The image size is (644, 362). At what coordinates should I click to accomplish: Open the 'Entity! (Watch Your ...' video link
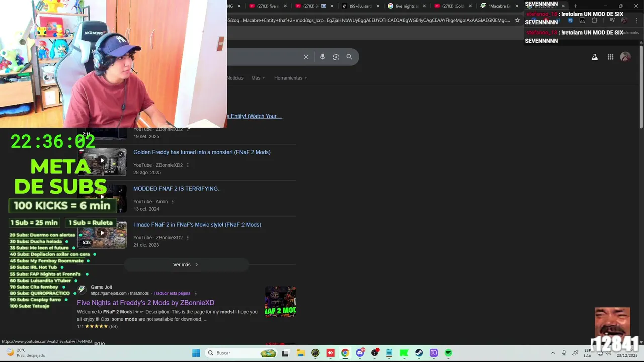[255, 116]
